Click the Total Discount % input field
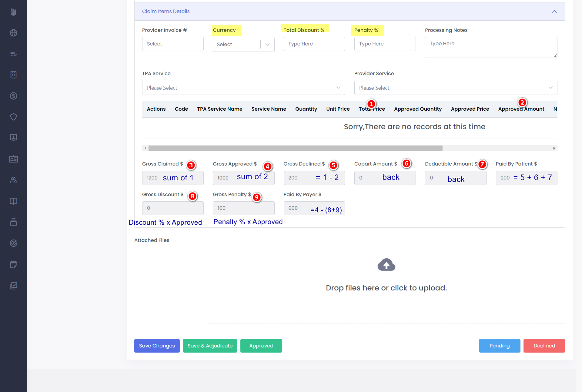 tap(314, 44)
